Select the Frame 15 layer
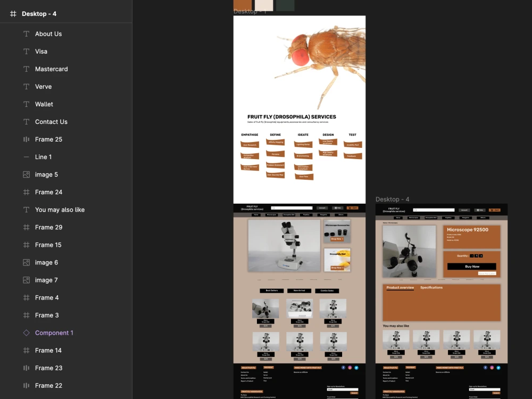This screenshot has height=399, width=532. point(66,245)
